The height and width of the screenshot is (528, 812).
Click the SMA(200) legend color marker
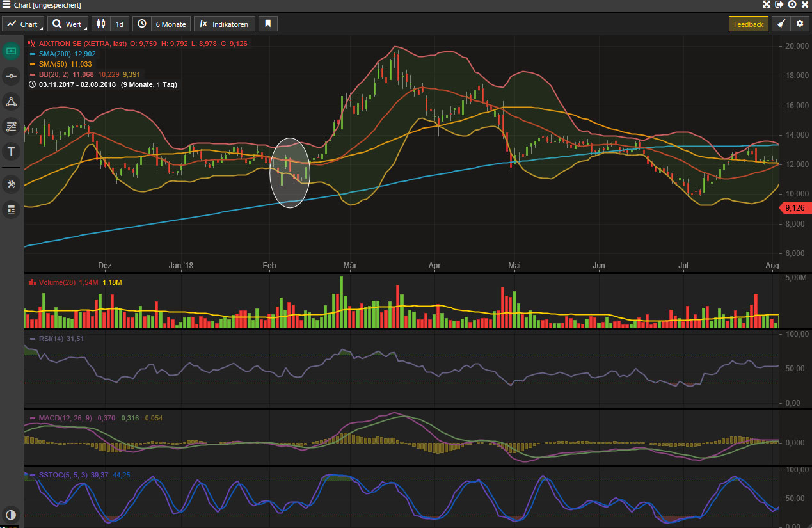tap(33, 54)
